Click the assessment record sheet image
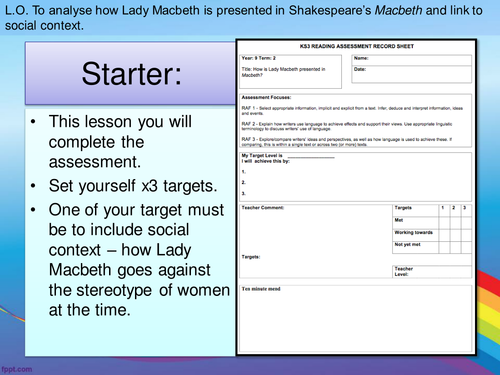Screen dimensions: 500x375 click(x=356, y=197)
